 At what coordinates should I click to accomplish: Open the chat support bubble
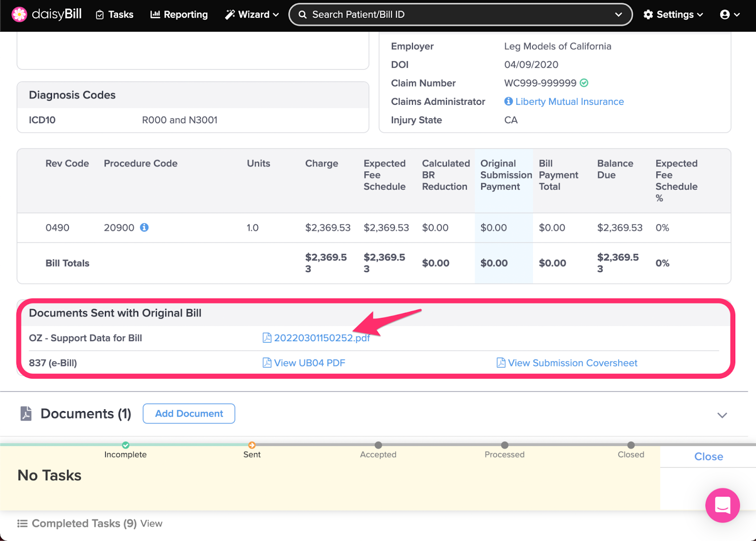click(722, 505)
